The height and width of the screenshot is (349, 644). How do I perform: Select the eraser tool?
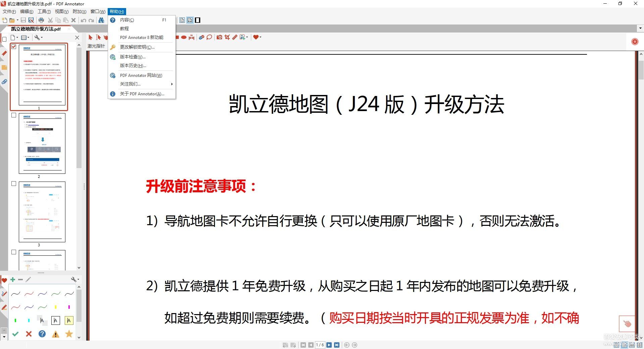pyautogui.click(x=201, y=37)
